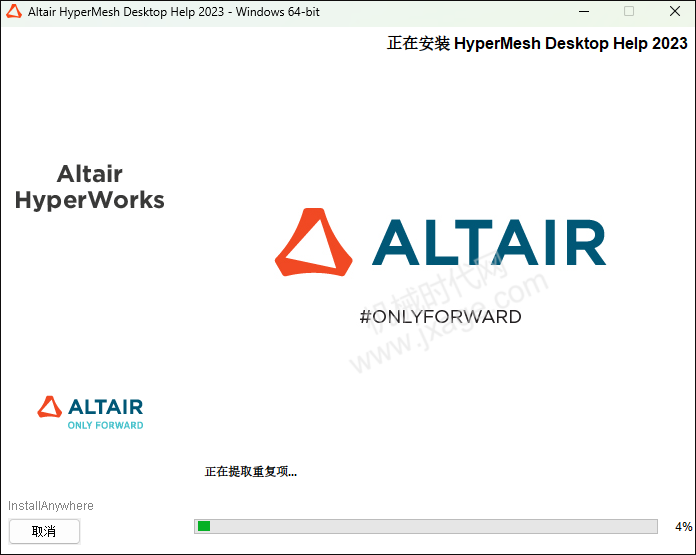
Task: Click the 正在提取重复项... status text
Action: pyautogui.click(x=251, y=472)
